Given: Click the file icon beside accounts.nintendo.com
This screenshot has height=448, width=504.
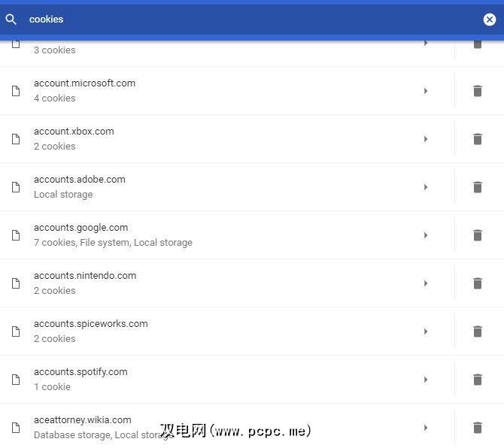Looking at the screenshot, I should 16,283.
